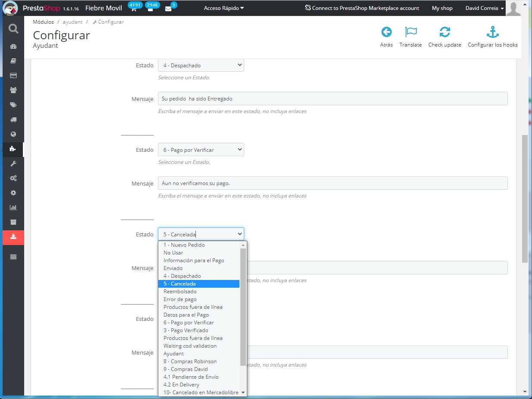Viewport: 532px width, 399px height.
Task: Open the Acceso Rápido dropdown menu
Action: pos(224,8)
